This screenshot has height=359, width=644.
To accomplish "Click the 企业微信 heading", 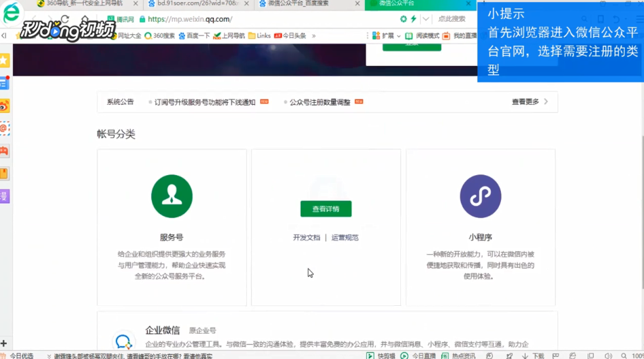I will pyautogui.click(x=162, y=330).
